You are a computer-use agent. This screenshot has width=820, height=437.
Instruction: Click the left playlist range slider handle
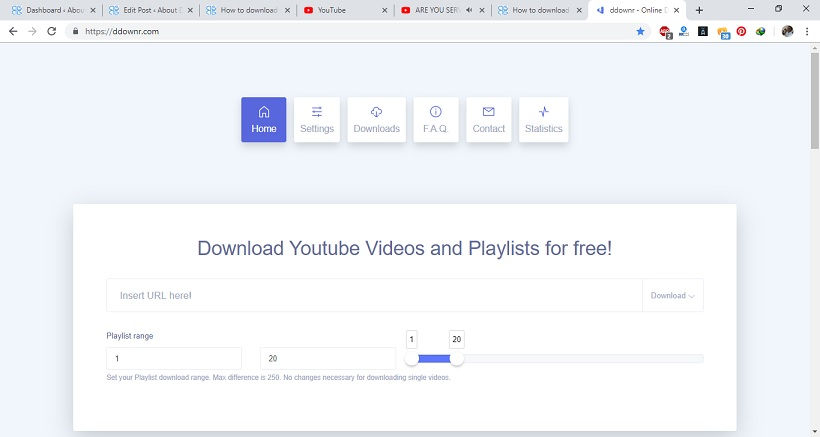coord(412,359)
